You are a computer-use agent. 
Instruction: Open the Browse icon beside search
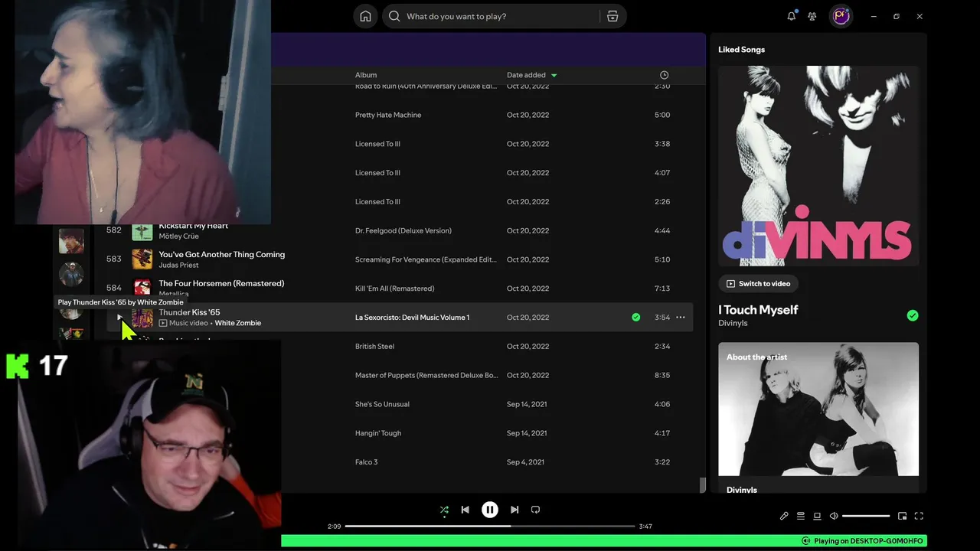[612, 16]
